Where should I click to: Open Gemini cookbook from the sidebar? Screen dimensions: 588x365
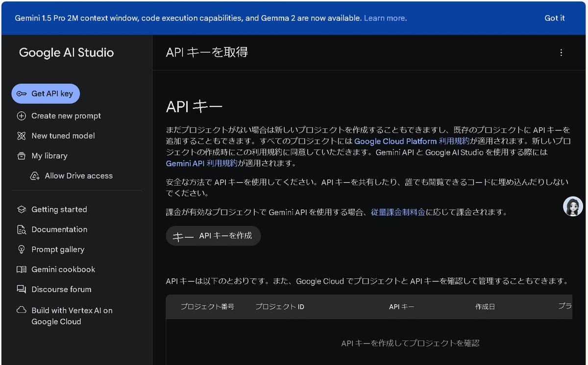tap(63, 269)
